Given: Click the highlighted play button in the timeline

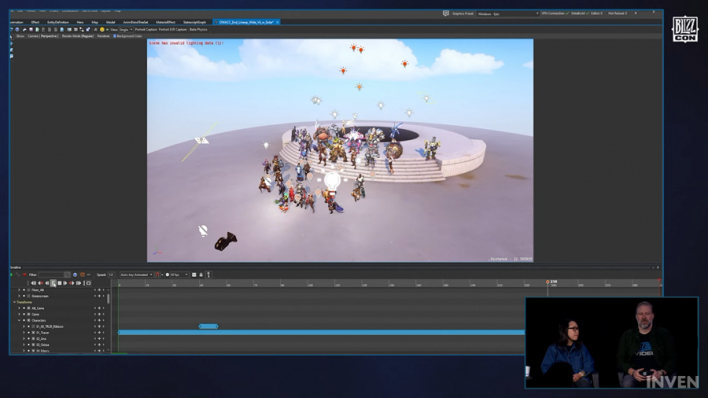Looking at the screenshot, I should [x=53, y=283].
